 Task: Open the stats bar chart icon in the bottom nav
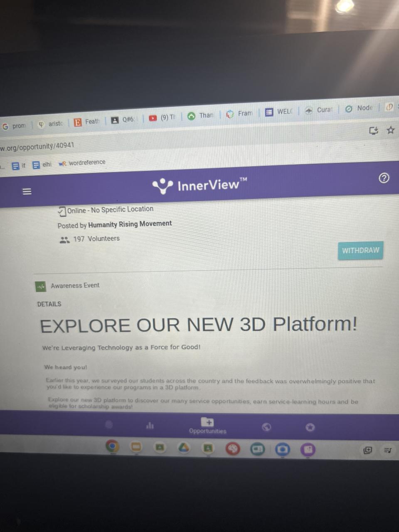click(x=150, y=426)
